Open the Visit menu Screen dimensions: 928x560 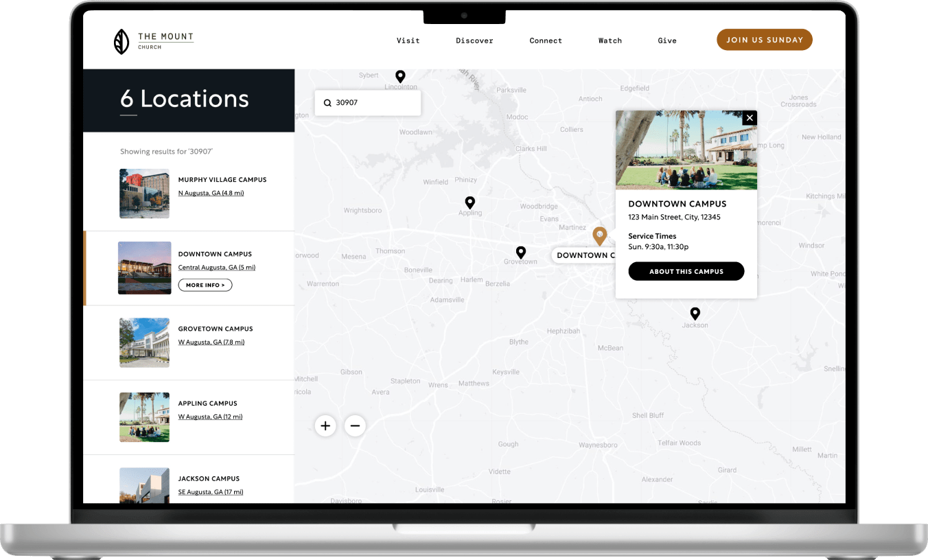(x=408, y=40)
